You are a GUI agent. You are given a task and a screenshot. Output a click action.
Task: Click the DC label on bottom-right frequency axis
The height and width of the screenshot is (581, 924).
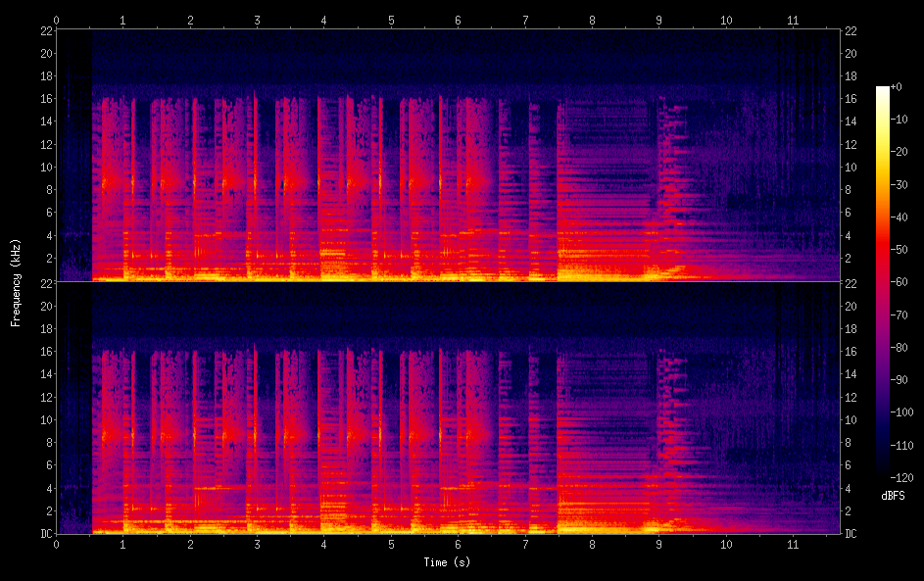coord(851,534)
